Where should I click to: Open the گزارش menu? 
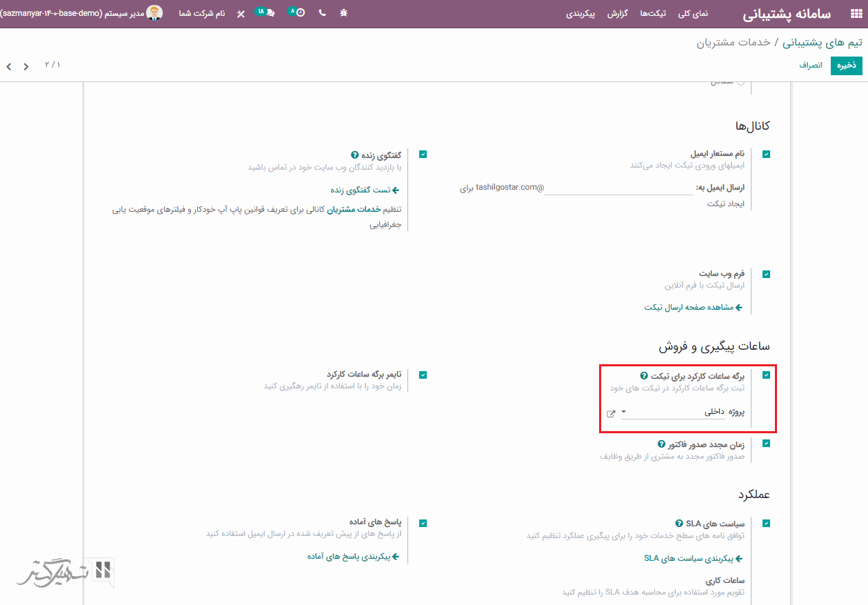[617, 14]
